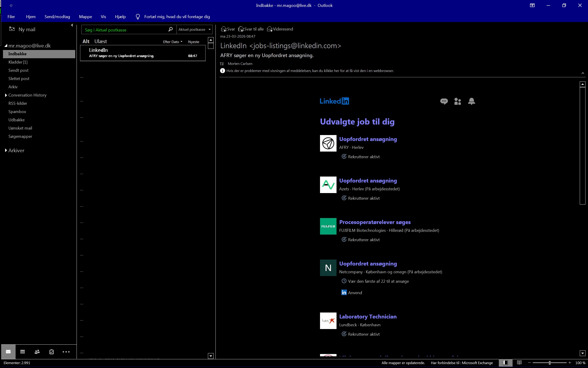Viewport: 588px width, 368px height.
Task: Click the LinkedIn messaging speech bubble icon
Action: coord(444,101)
